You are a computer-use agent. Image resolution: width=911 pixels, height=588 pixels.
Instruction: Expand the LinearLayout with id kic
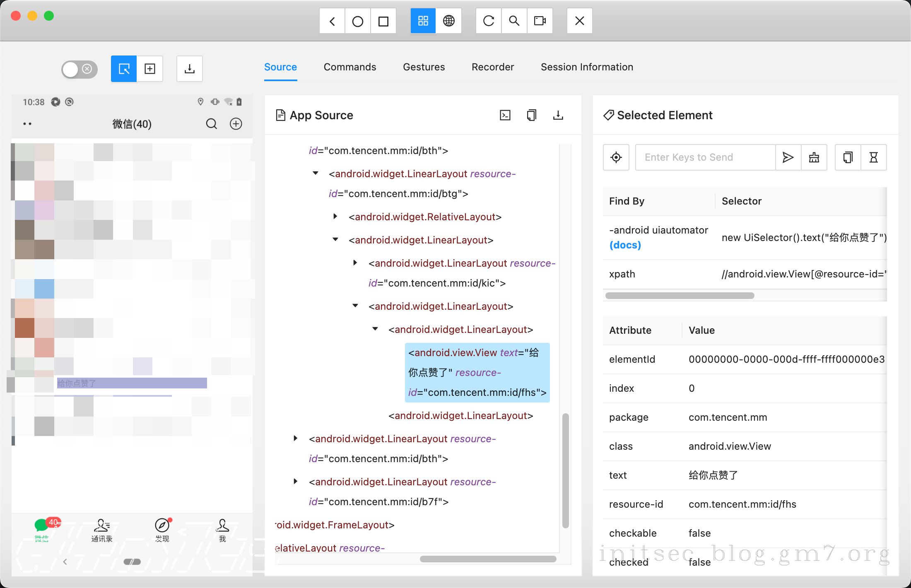point(355,263)
